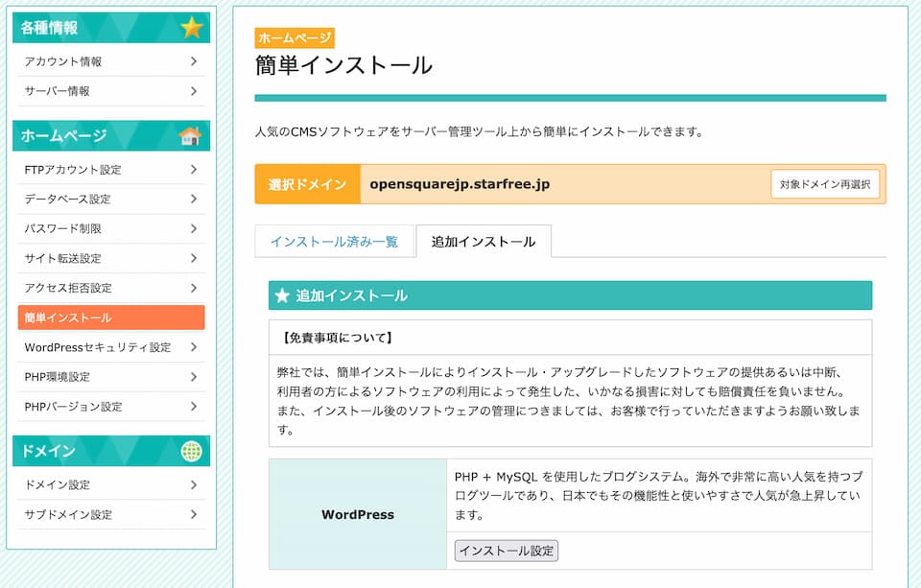Click the chevron arrow beside データベース設定
This screenshot has width=921, height=588.
(x=193, y=200)
